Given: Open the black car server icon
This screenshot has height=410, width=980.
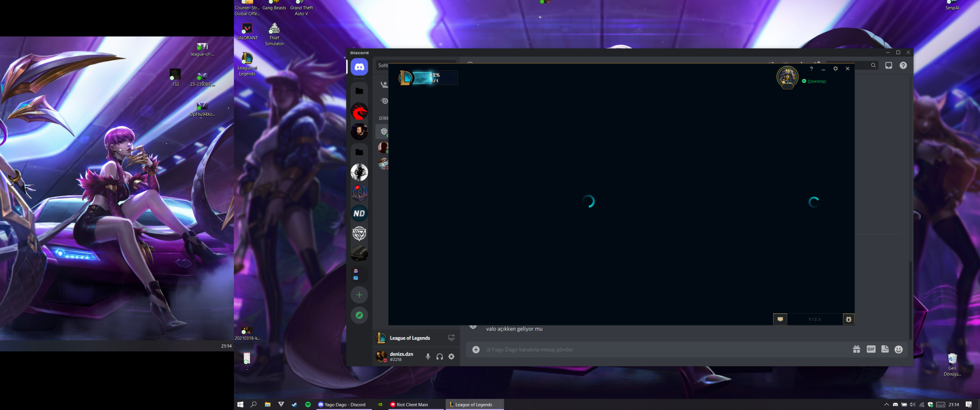Looking at the screenshot, I should point(359,253).
